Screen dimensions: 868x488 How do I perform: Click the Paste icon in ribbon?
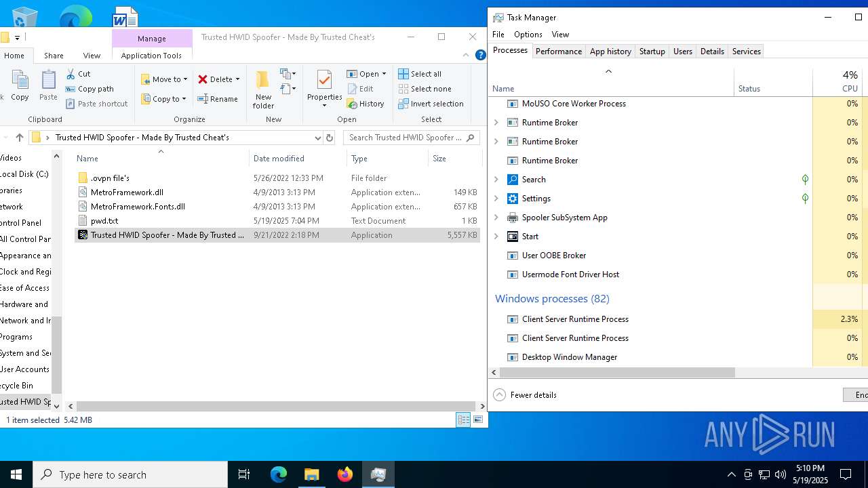[48, 81]
